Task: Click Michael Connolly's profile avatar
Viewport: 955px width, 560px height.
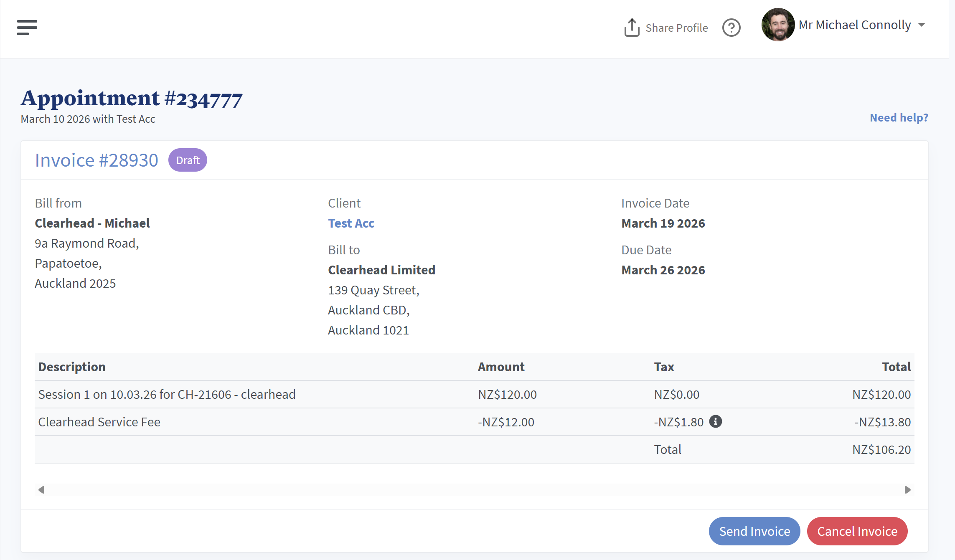Action: (x=777, y=25)
